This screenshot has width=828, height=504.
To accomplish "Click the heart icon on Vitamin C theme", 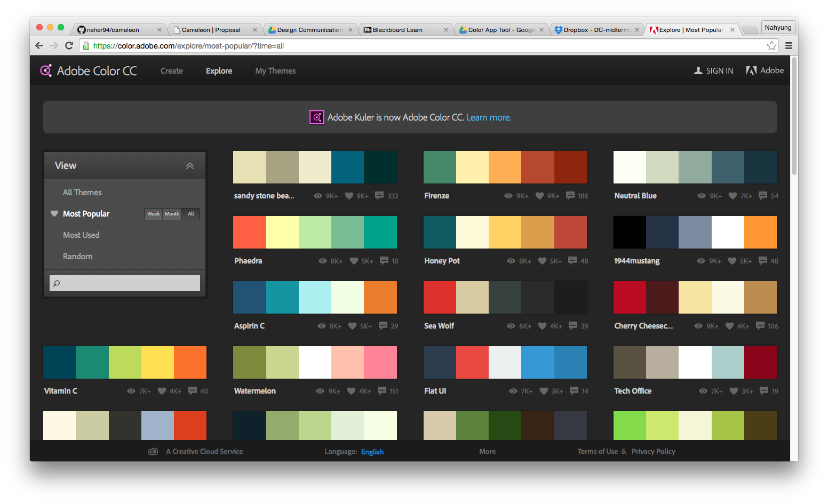I will (x=162, y=391).
